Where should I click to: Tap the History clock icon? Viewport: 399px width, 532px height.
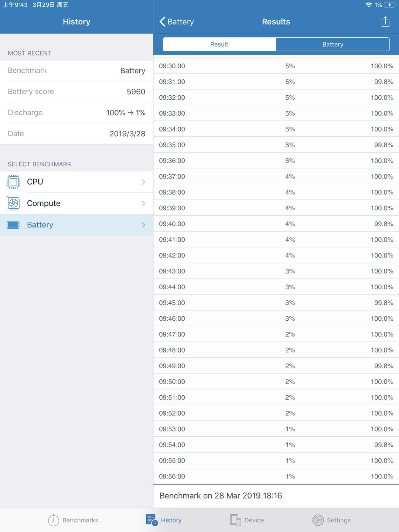152,520
